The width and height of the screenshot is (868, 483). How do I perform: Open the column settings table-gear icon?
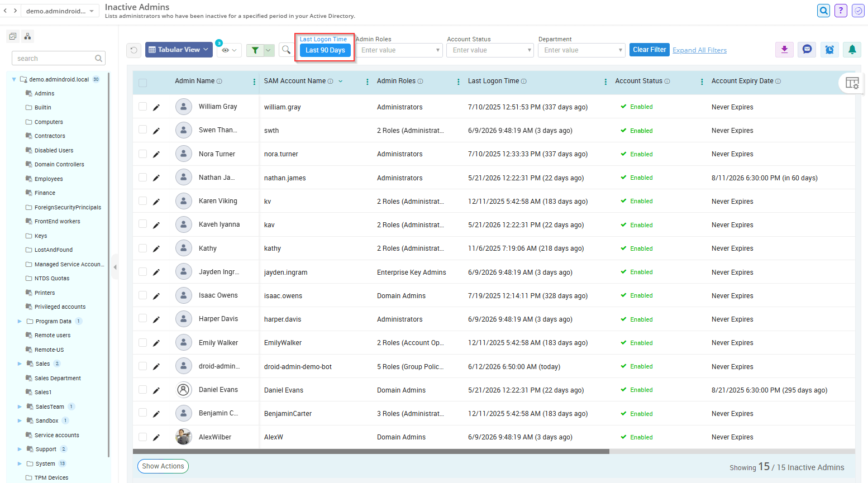click(852, 83)
